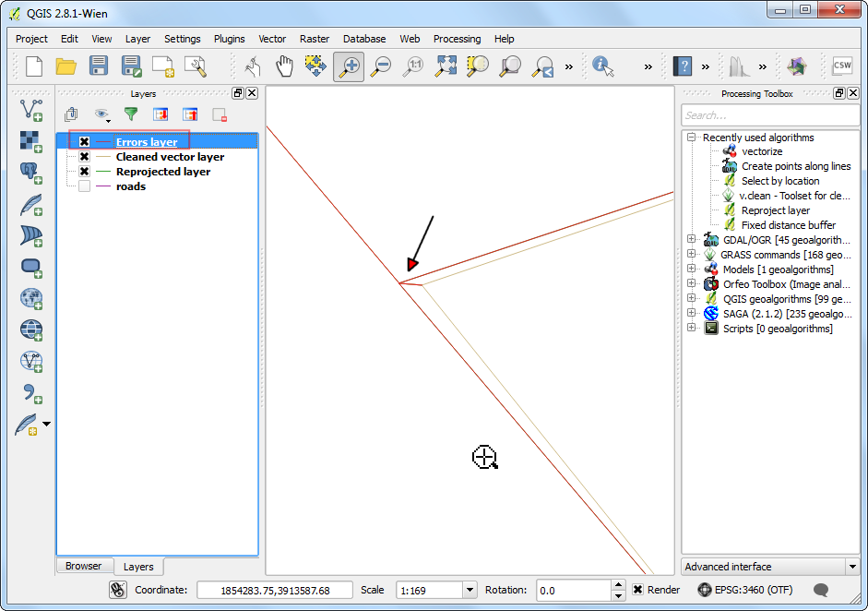Click the Add Vector Layer icon
Viewport: 868px width, 611px height.
point(31,110)
